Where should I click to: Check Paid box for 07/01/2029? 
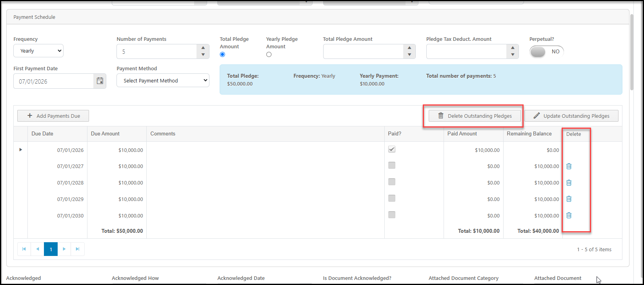[392, 199]
